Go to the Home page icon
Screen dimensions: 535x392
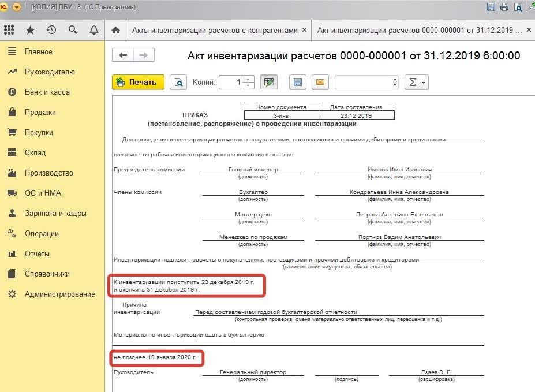115,30
